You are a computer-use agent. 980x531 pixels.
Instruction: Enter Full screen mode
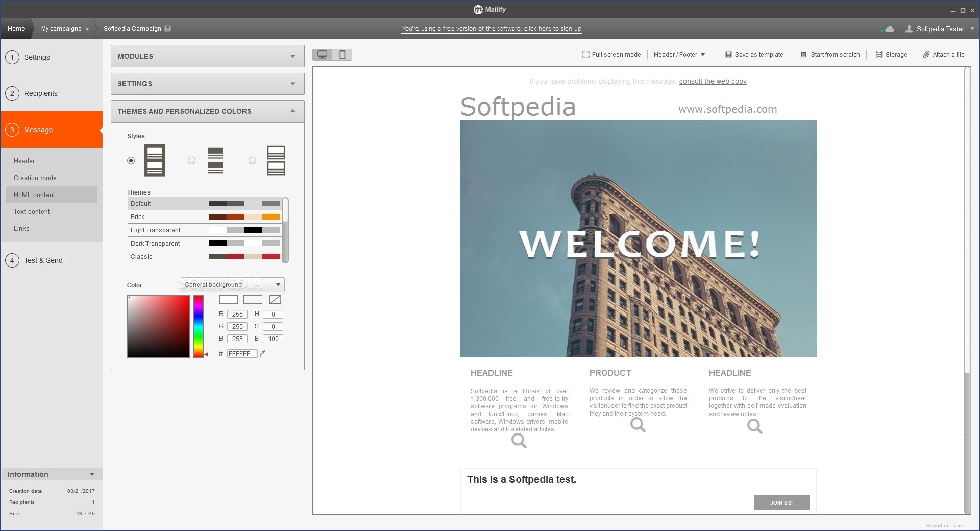click(611, 55)
